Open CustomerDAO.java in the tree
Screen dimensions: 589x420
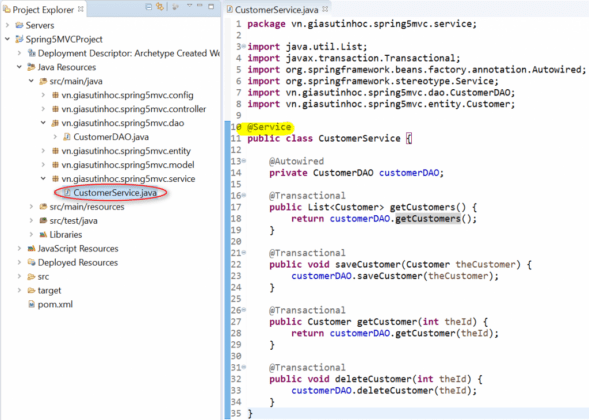click(111, 137)
